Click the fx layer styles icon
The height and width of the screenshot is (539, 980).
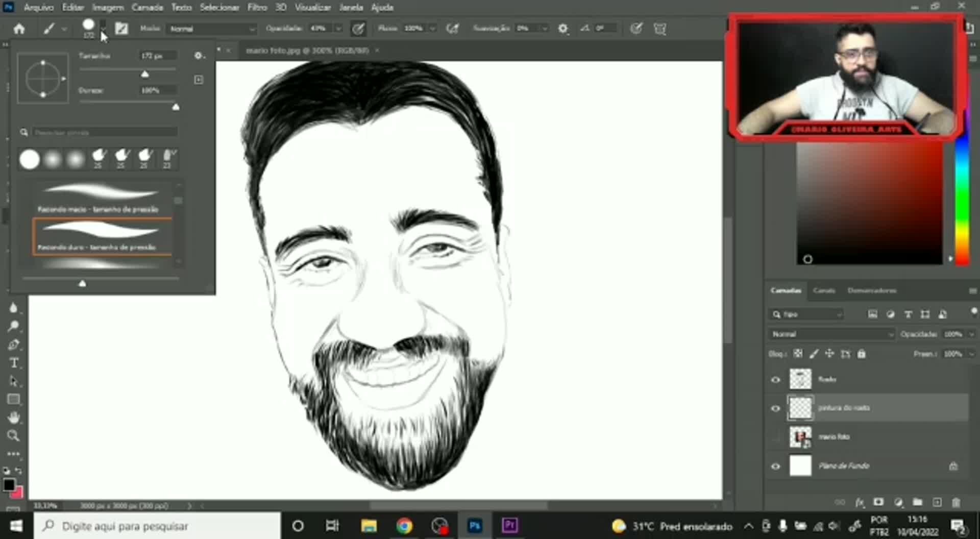[859, 503]
